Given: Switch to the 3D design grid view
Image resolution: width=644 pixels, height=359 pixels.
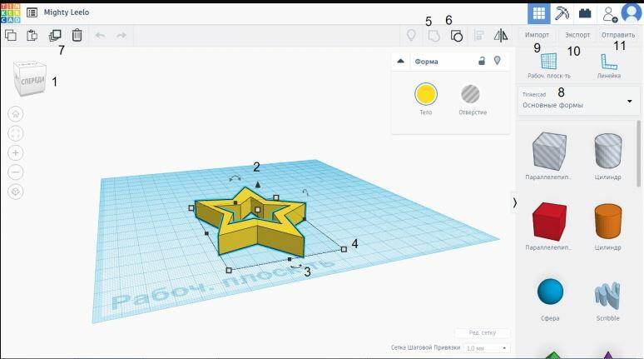Looking at the screenshot, I should click(539, 13).
